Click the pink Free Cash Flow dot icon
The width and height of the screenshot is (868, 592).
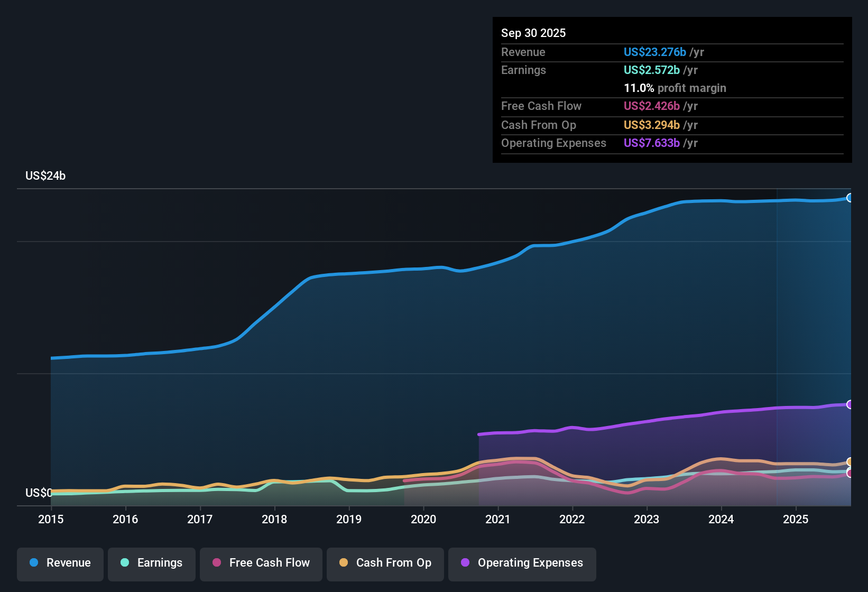pyautogui.click(x=216, y=563)
